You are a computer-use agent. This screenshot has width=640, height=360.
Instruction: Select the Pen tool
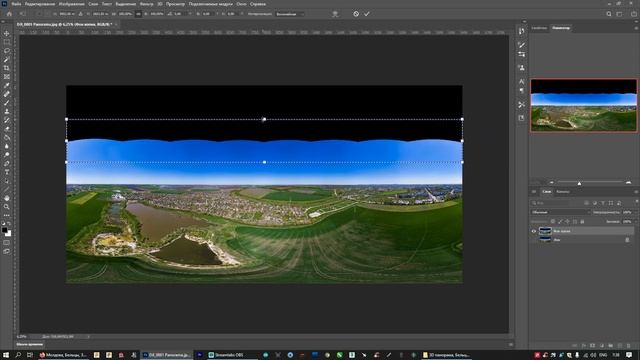click(7, 164)
